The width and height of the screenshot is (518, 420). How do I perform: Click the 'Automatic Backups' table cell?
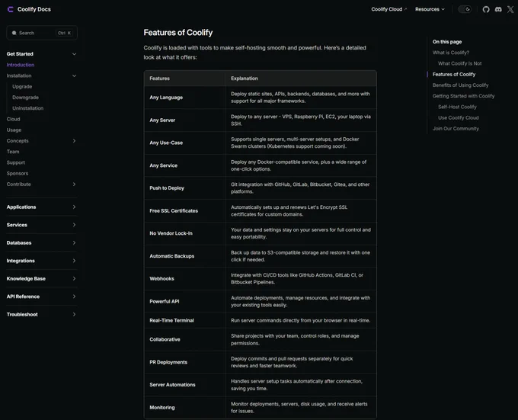tap(184, 256)
